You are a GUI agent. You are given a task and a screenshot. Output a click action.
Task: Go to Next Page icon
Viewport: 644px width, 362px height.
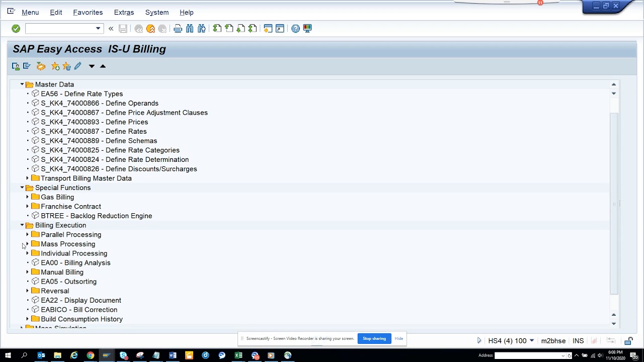pyautogui.click(x=240, y=29)
